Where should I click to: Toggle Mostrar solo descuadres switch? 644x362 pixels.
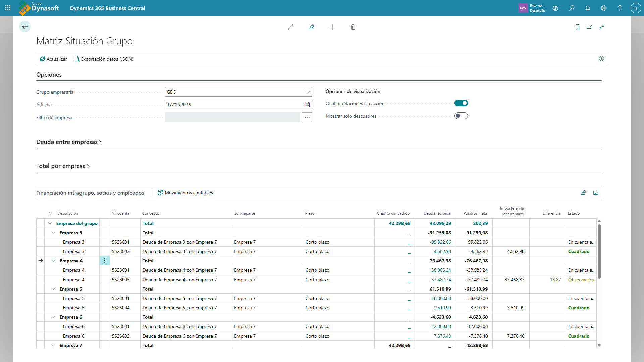(x=461, y=116)
